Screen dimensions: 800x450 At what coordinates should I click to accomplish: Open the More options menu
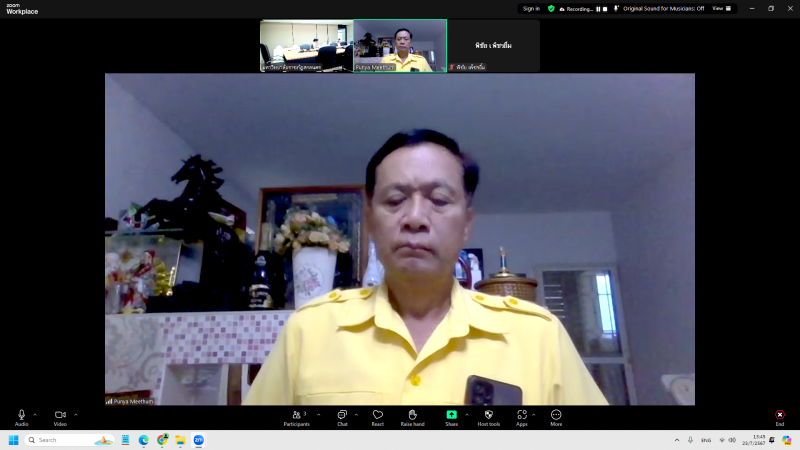[556, 415]
